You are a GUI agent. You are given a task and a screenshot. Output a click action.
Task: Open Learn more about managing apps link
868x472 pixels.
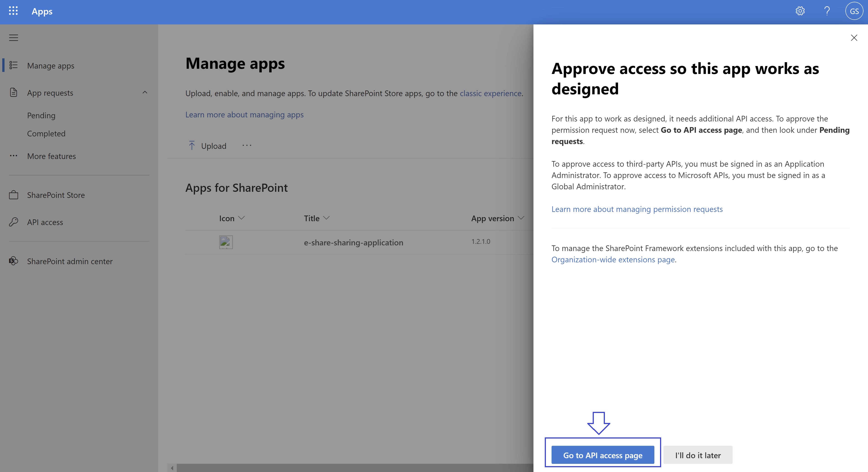pyautogui.click(x=244, y=115)
